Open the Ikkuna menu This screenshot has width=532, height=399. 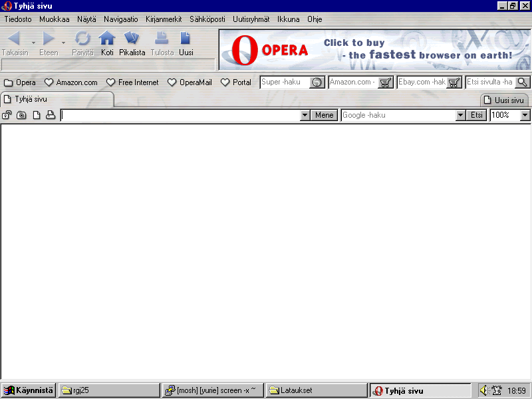(x=289, y=19)
